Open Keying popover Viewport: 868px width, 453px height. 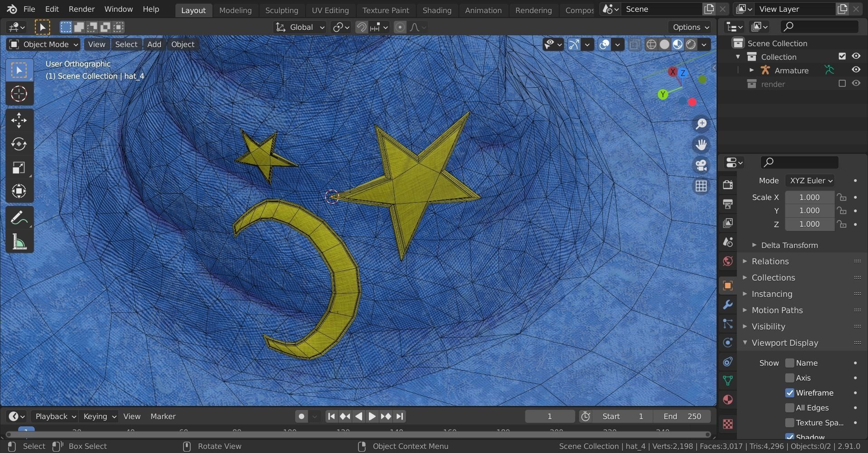tap(100, 416)
